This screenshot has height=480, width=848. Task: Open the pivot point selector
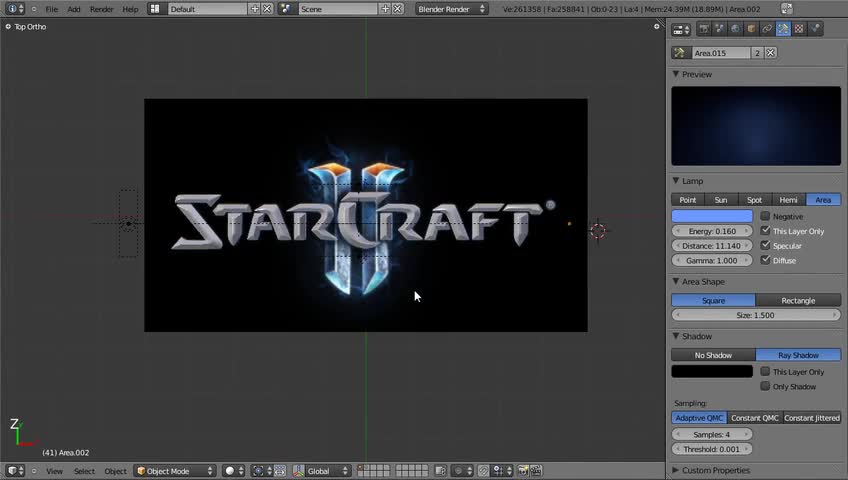tap(262, 471)
